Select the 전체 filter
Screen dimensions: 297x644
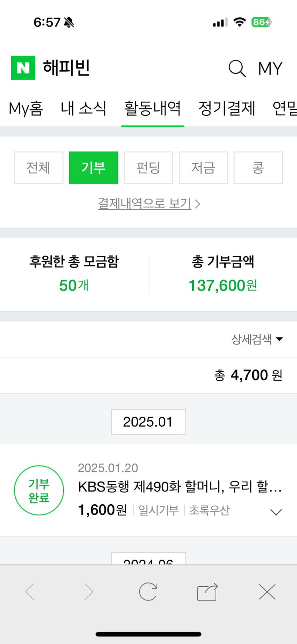38,168
